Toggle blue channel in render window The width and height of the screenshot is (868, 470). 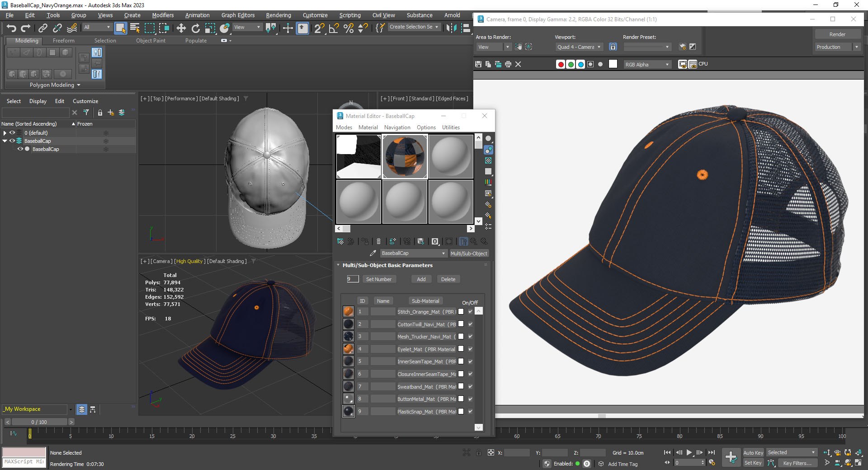click(x=580, y=64)
